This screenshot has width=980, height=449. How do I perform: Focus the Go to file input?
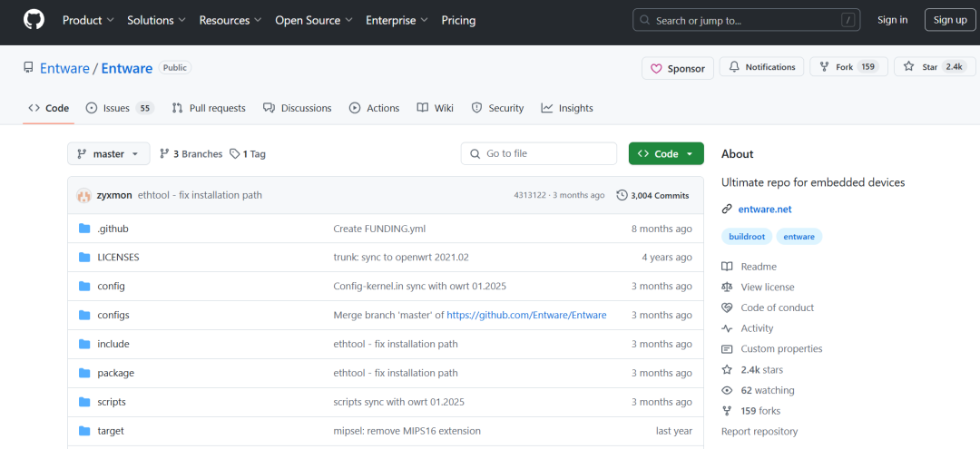click(x=539, y=153)
